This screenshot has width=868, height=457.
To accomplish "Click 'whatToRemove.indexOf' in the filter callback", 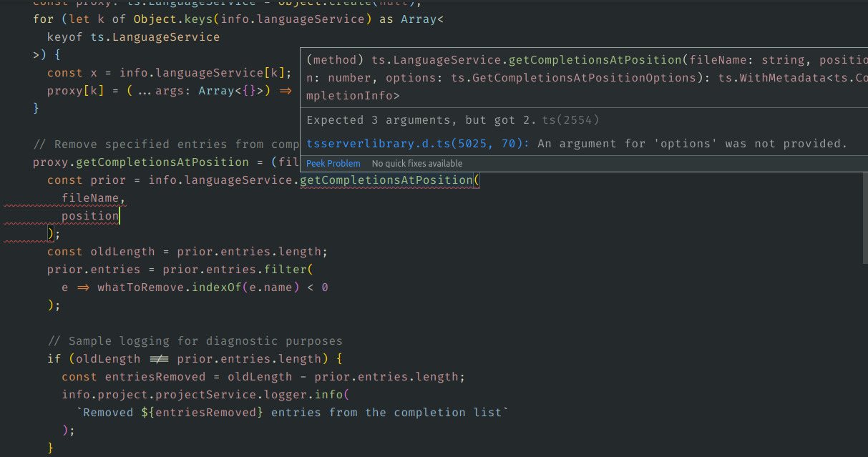I will click(x=169, y=288).
